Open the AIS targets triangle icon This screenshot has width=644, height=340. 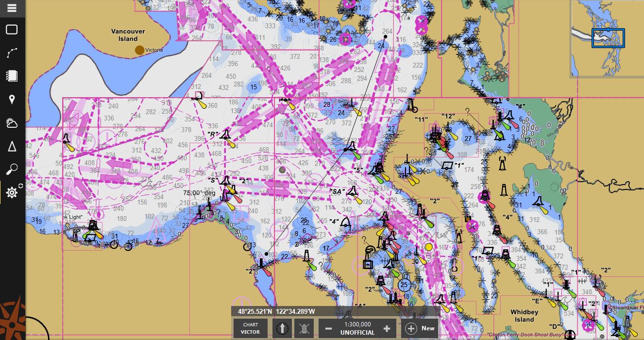[12, 146]
